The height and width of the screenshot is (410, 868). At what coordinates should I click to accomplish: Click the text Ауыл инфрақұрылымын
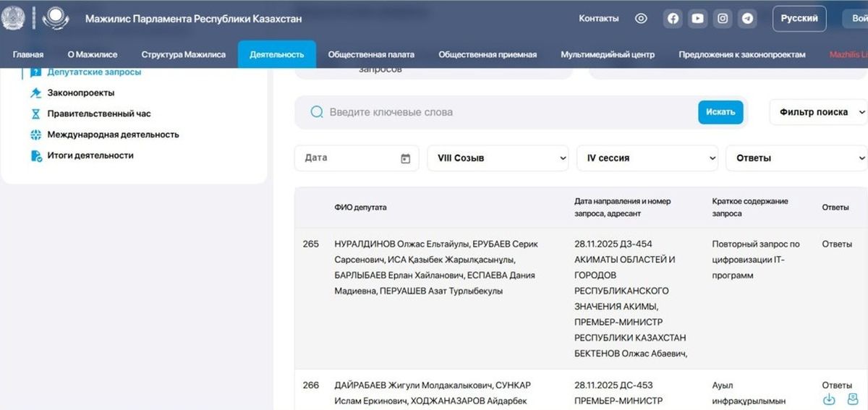coord(749,393)
